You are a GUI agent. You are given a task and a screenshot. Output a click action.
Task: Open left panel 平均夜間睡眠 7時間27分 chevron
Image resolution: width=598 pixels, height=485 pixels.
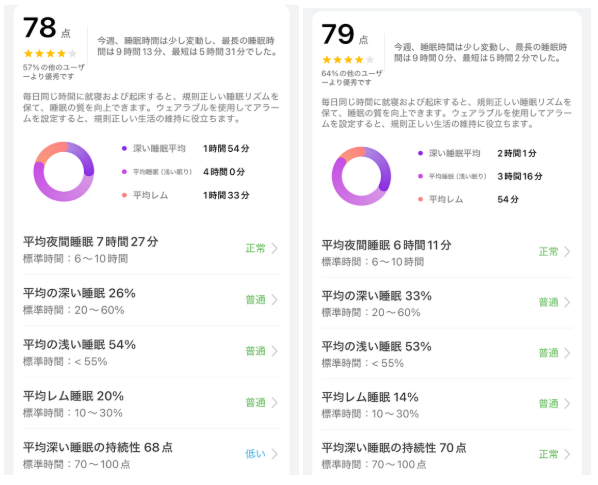[275, 249]
